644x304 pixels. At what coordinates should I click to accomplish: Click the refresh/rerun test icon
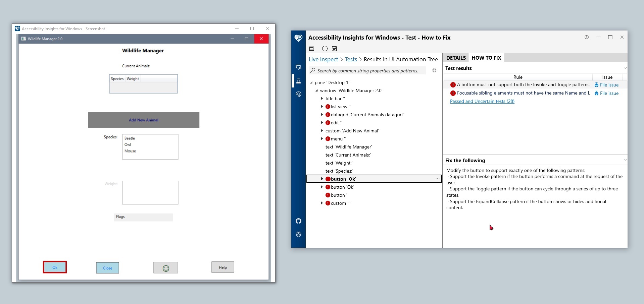(325, 49)
